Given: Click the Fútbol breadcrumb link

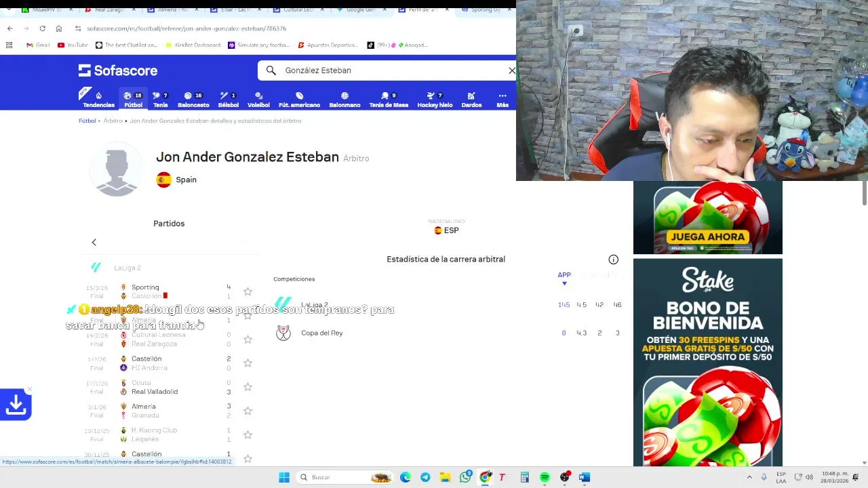Looking at the screenshot, I should tap(87, 121).
